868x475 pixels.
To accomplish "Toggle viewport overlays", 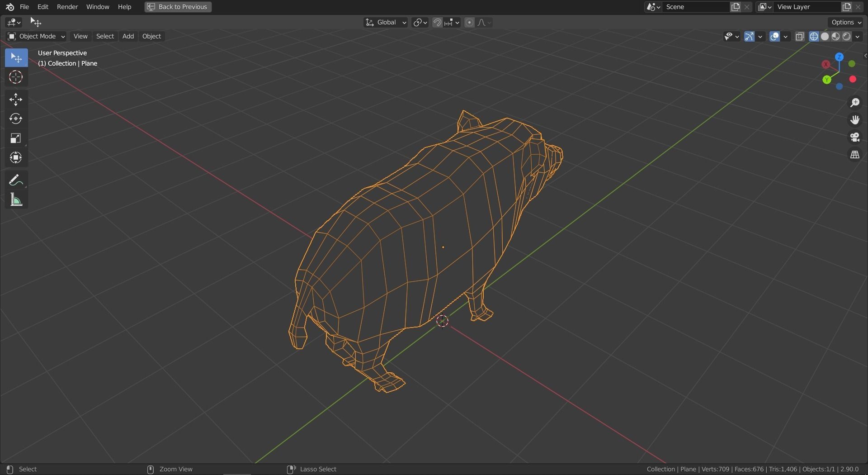I will (775, 37).
